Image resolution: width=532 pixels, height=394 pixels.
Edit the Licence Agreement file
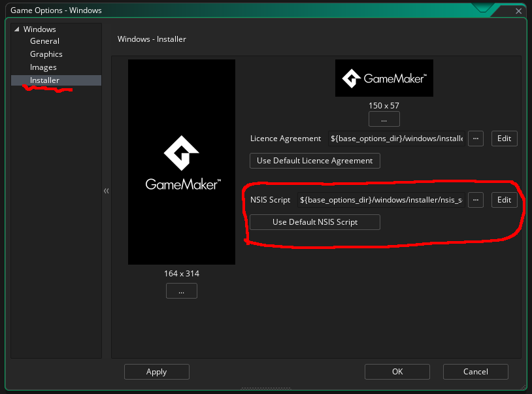click(x=504, y=139)
